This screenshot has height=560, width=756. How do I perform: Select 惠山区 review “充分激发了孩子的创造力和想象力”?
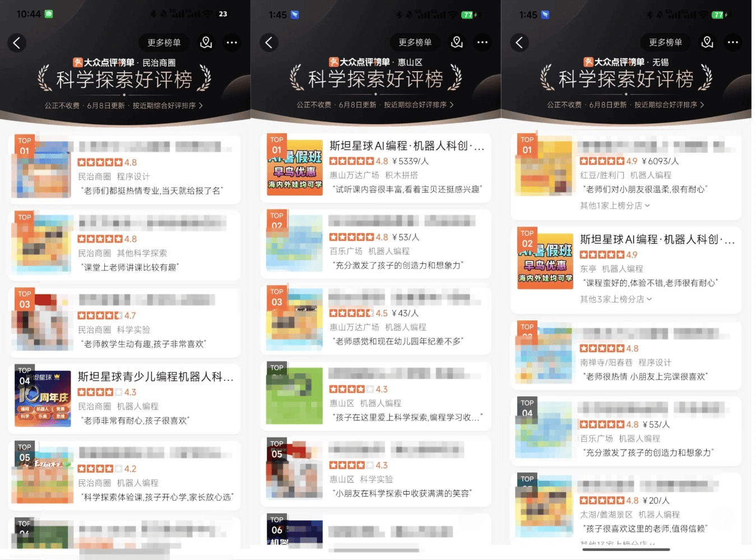(399, 265)
